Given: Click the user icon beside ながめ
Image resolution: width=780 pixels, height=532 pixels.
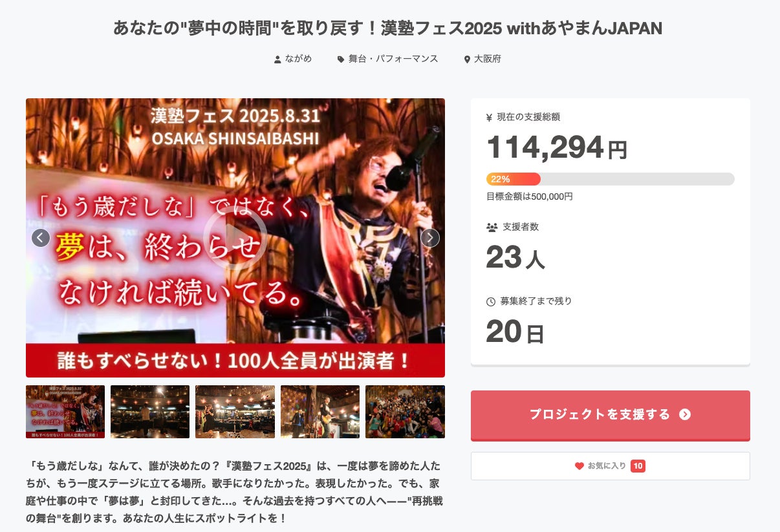Looking at the screenshot, I should point(277,59).
